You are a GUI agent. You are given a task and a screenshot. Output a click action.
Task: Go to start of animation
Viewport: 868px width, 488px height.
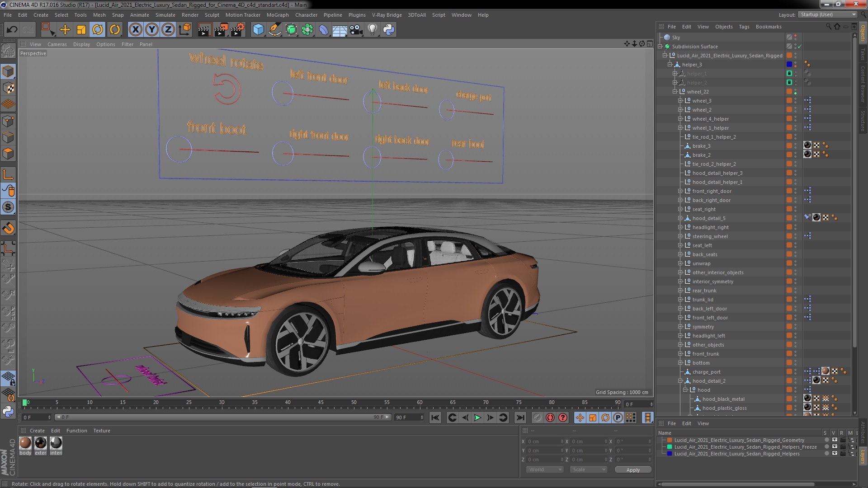tap(435, 418)
